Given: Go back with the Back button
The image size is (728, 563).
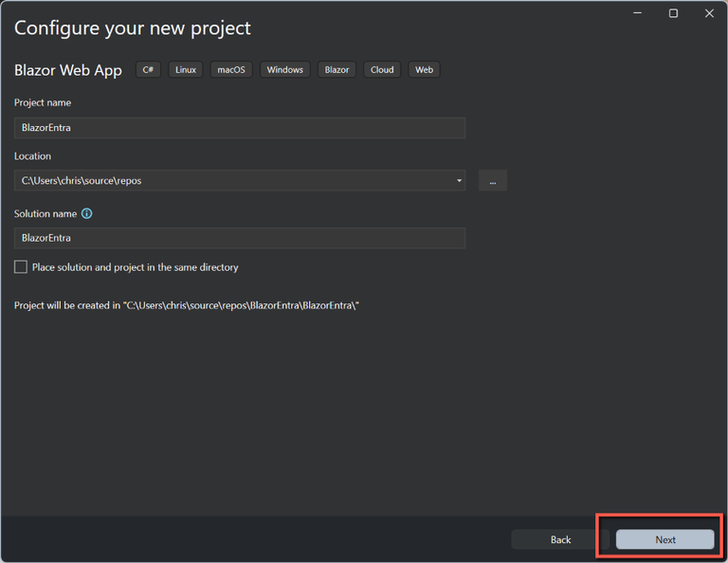Looking at the screenshot, I should click(560, 539).
